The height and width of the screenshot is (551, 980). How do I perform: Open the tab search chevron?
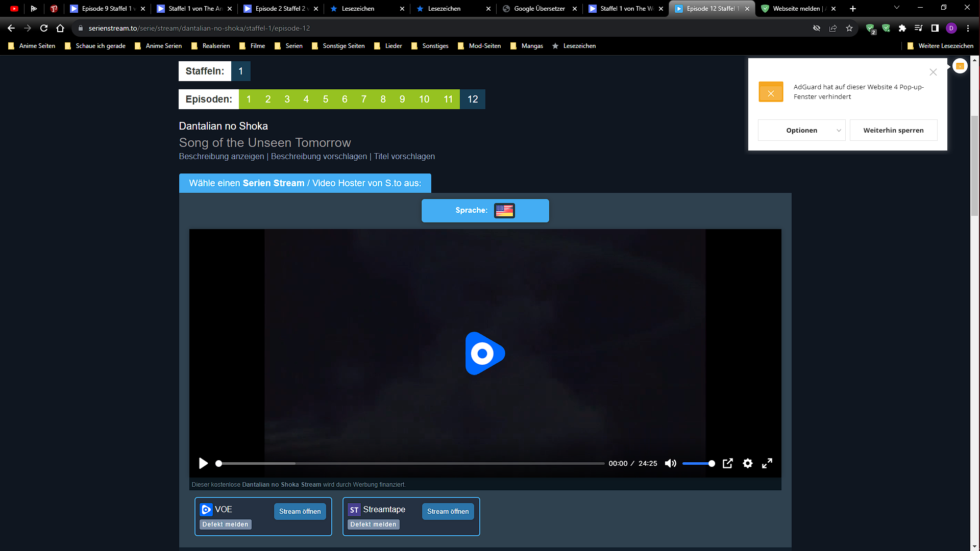click(896, 8)
